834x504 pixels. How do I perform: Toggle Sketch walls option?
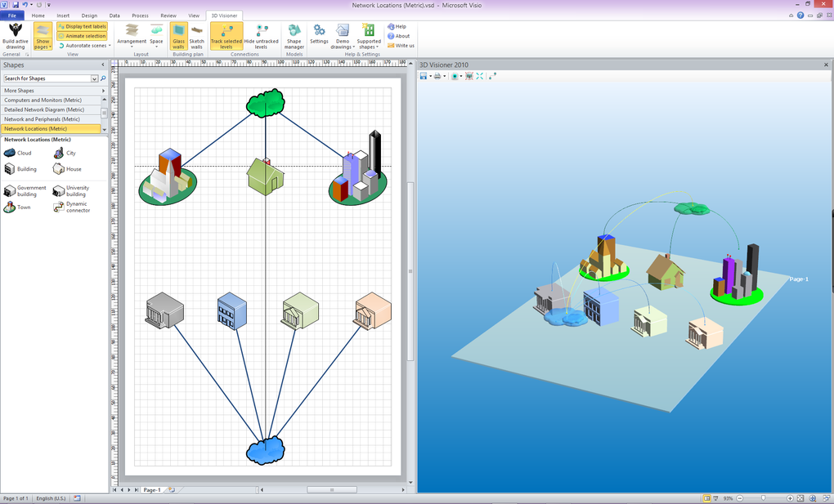[x=197, y=36]
